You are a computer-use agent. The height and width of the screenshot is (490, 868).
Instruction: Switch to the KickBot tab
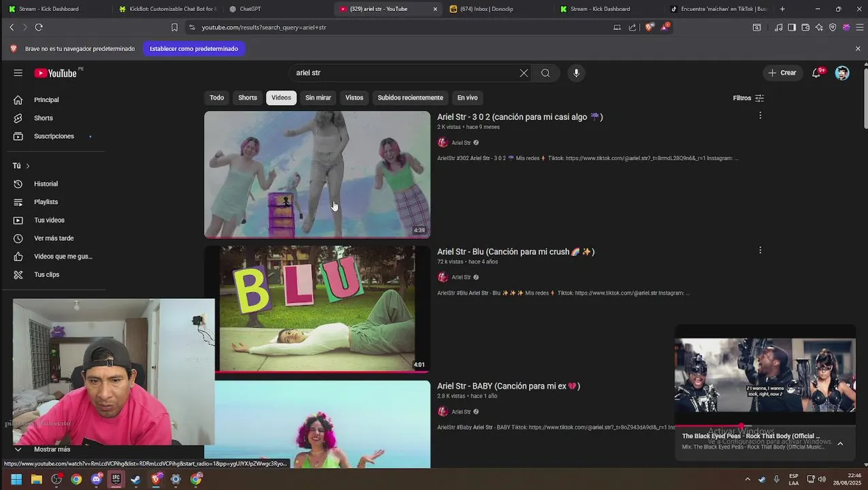167,9
